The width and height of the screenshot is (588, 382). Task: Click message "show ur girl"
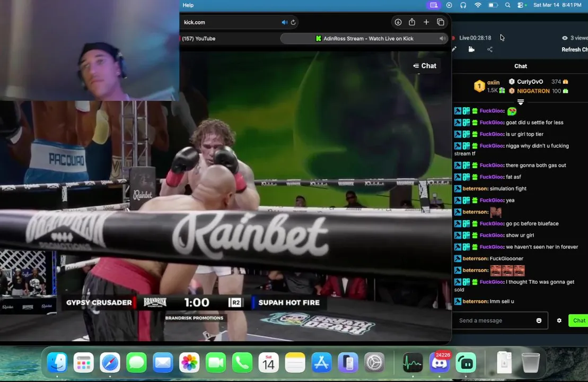pos(520,235)
